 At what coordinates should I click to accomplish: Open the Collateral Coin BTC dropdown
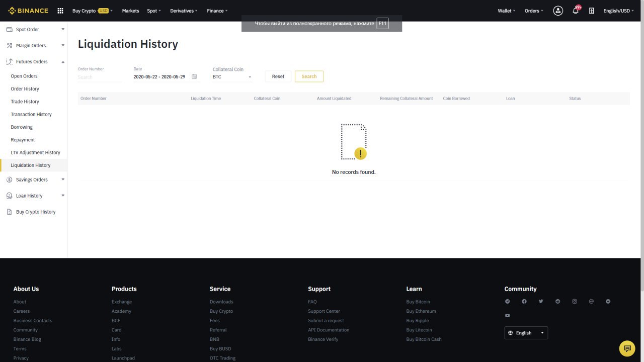pyautogui.click(x=232, y=77)
